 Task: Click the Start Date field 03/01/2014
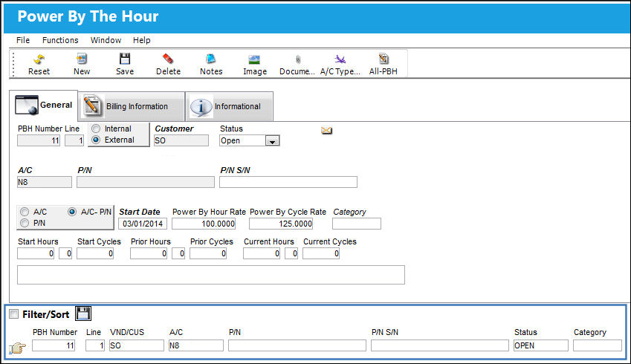pyautogui.click(x=143, y=224)
